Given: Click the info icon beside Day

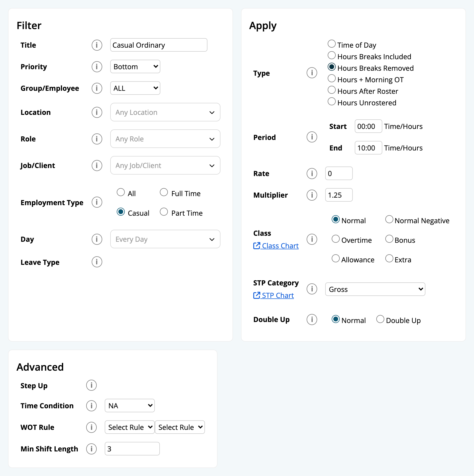Looking at the screenshot, I should [x=97, y=239].
